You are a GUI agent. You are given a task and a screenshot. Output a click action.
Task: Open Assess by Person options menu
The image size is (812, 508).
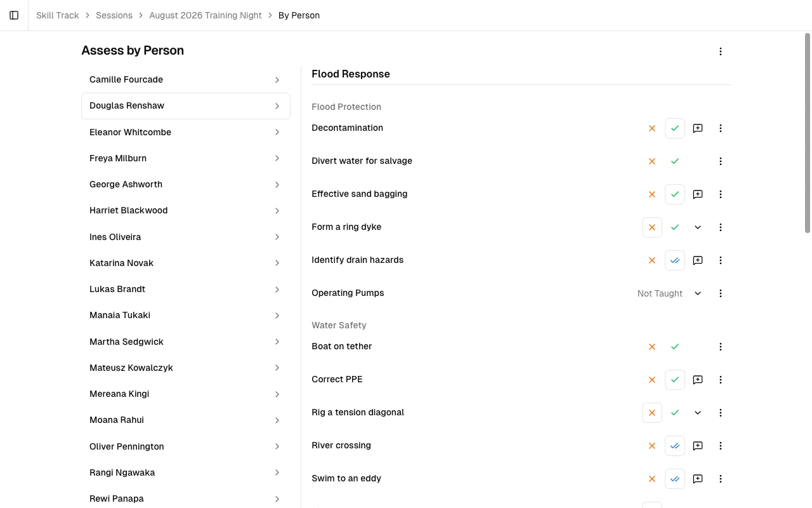click(721, 51)
